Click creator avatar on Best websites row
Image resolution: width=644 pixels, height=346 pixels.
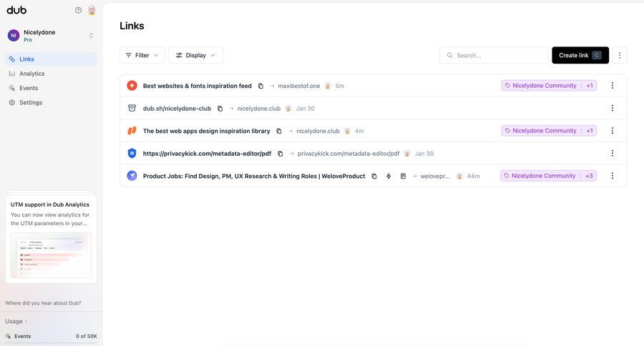(328, 86)
